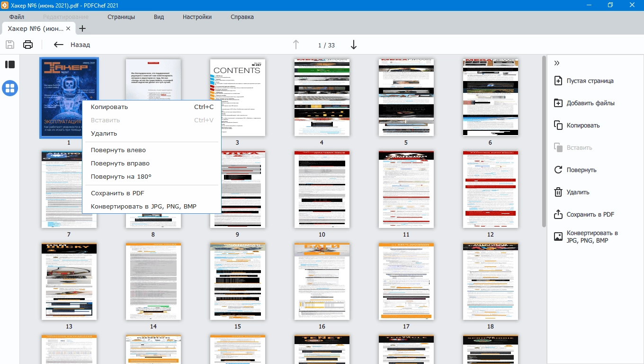Screen dimensions: 644x364
Task: Click the PDFChef app icon in title bar
Action: click(5, 5)
